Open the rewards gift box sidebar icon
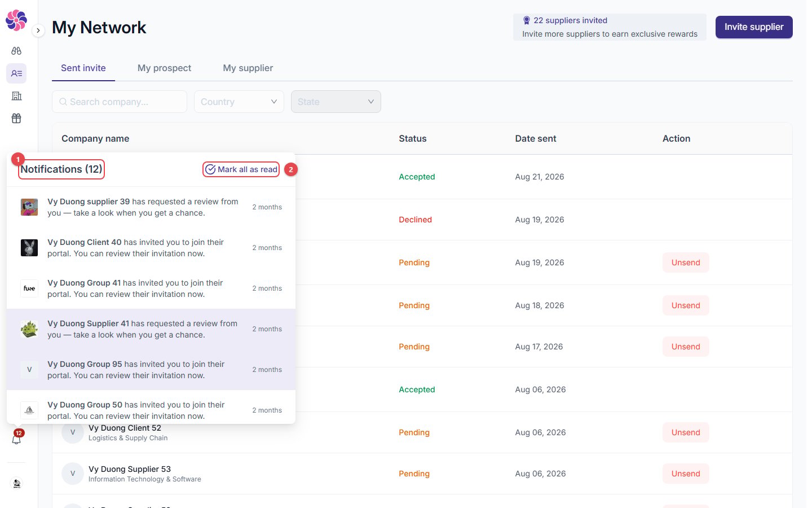Viewport: 812px width, 508px height. [16, 119]
